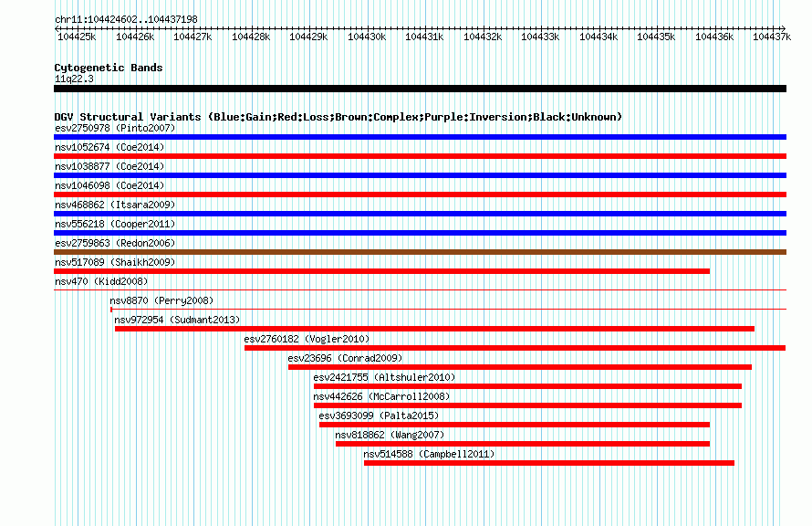Image resolution: width=812 pixels, height=526 pixels.
Task: Click the nsv818862 (Wang2007) label
Action: (390, 435)
